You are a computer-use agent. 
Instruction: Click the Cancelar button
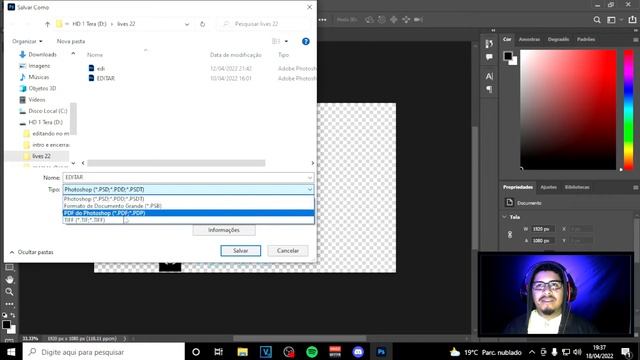point(288,251)
